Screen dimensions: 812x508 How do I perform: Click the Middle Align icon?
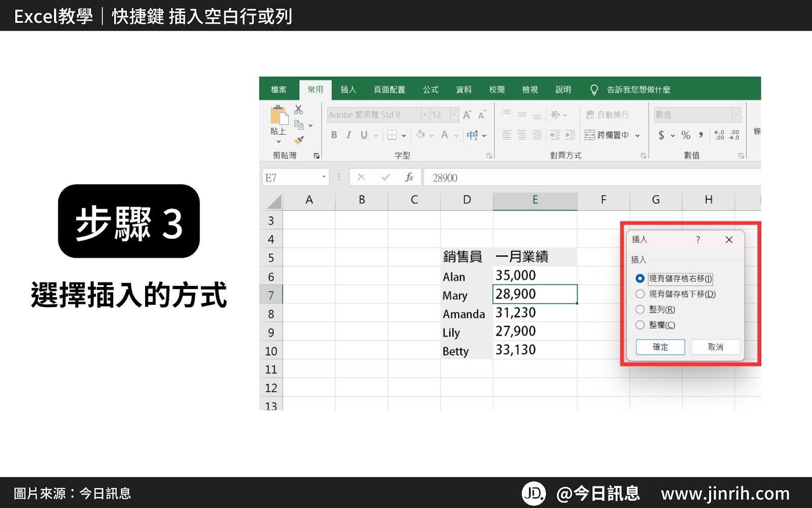pyautogui.click(x=522, y=115)
